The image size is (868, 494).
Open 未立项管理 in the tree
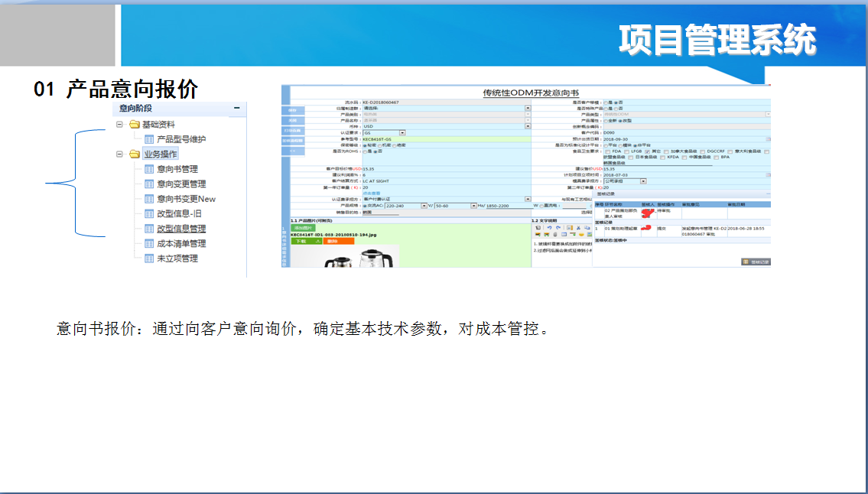[177, 258]
